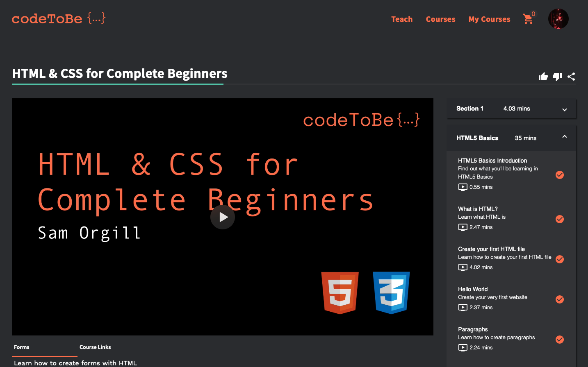
Task: Click the video icon near 2.24 mins
Action: pyautogui.click(x=463, y=348)
